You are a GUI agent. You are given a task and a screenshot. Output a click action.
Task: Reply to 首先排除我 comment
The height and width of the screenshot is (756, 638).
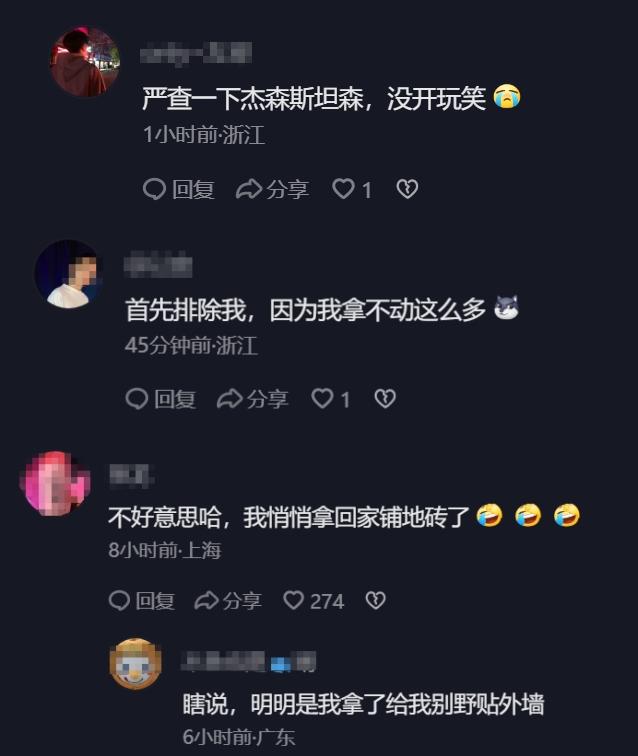(161, 399)
